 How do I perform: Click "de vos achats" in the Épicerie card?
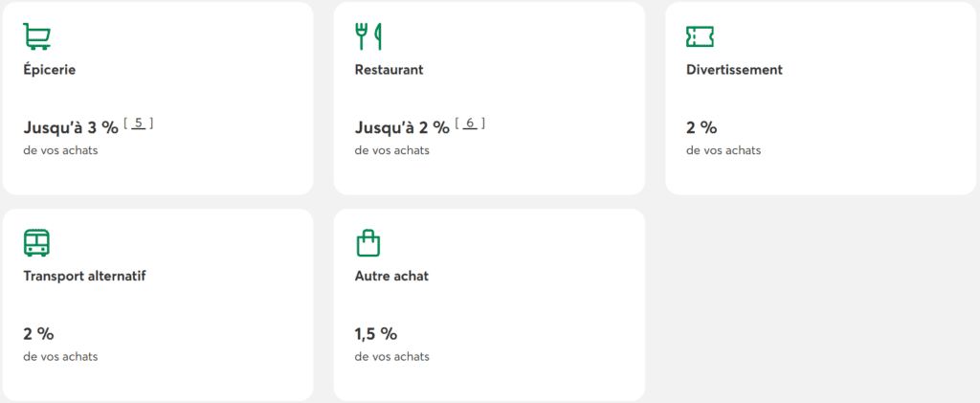click(x=60, y=150)
